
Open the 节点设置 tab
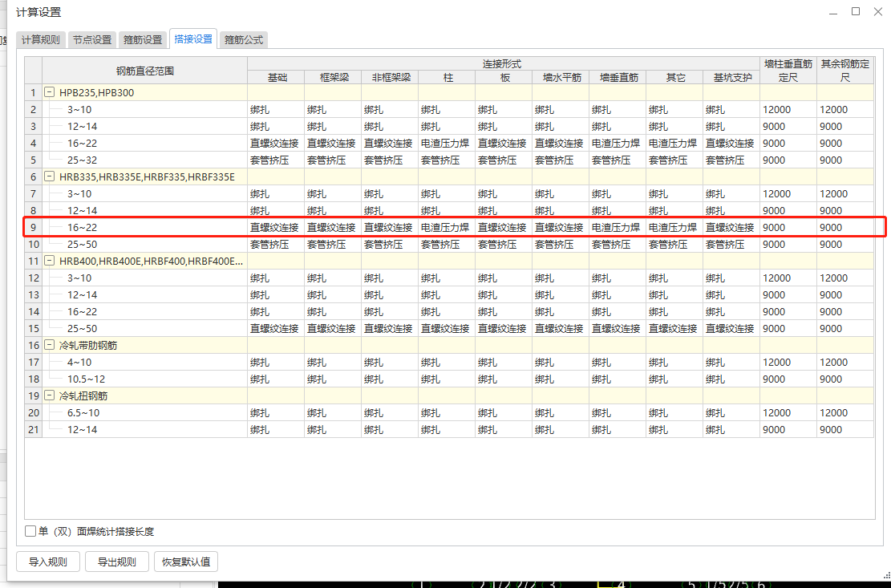click(92, 40)
